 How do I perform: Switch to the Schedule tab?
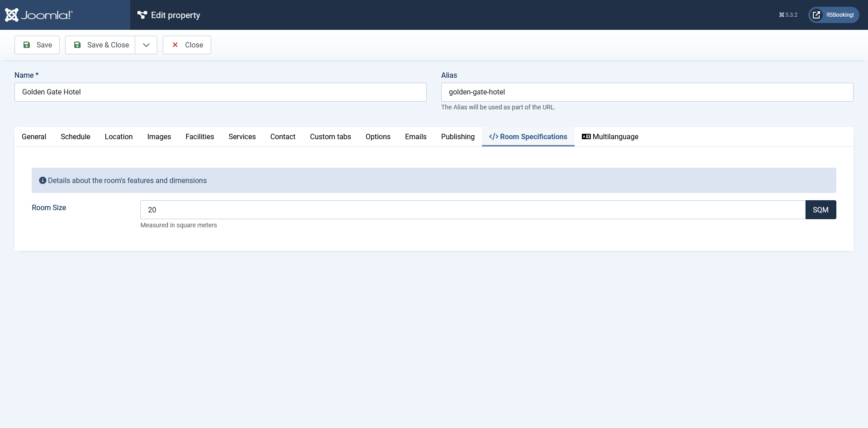(x=75, y=136)
